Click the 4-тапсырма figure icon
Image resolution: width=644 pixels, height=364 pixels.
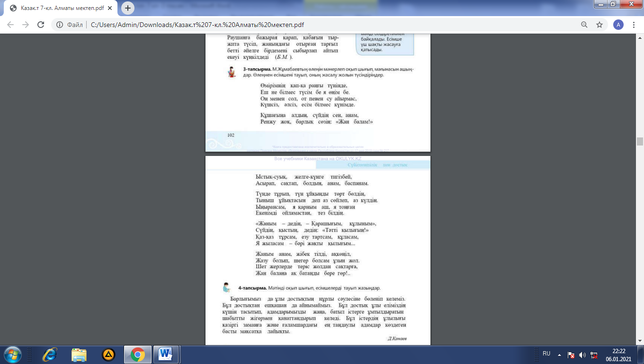(227, 287)
